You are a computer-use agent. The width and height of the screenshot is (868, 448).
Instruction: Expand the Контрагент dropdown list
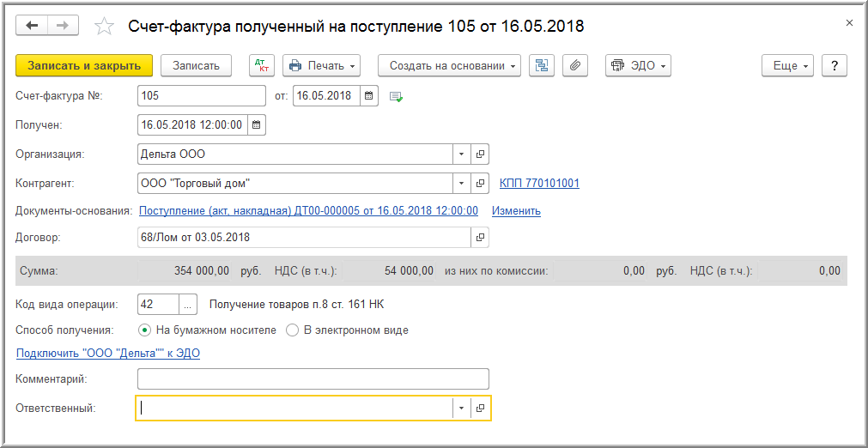462,184
